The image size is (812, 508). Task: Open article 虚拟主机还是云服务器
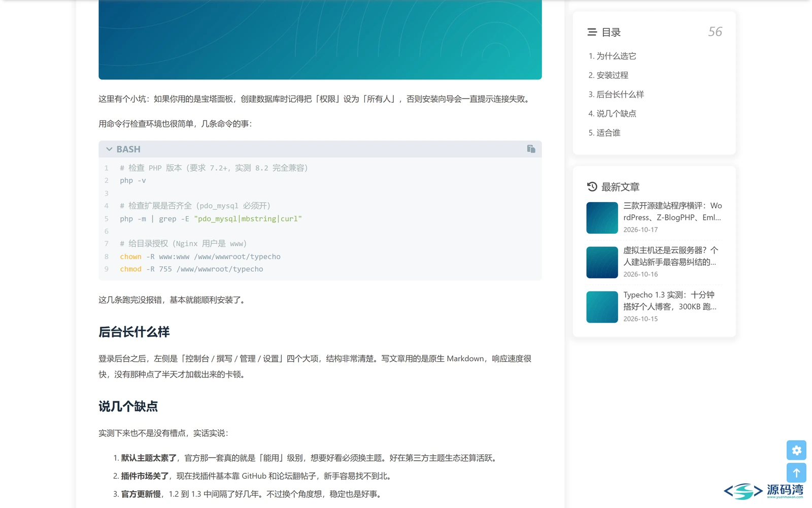coord(670,256)
